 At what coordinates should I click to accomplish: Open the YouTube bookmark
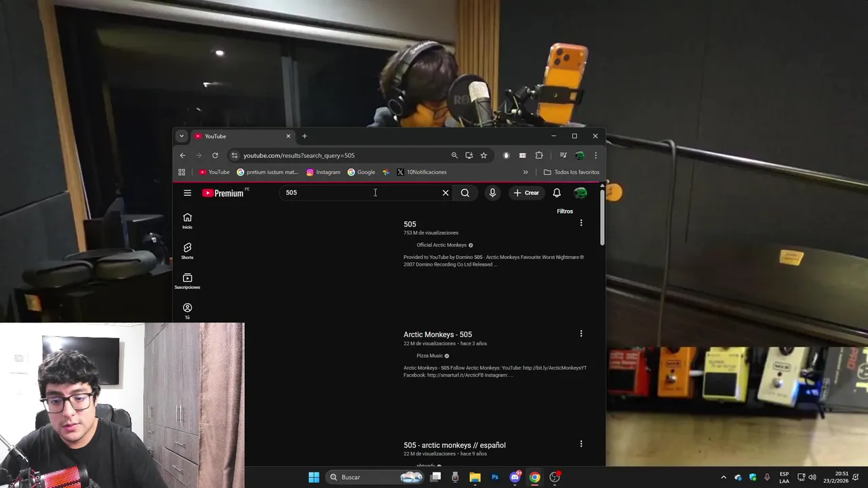coord(214,172)
